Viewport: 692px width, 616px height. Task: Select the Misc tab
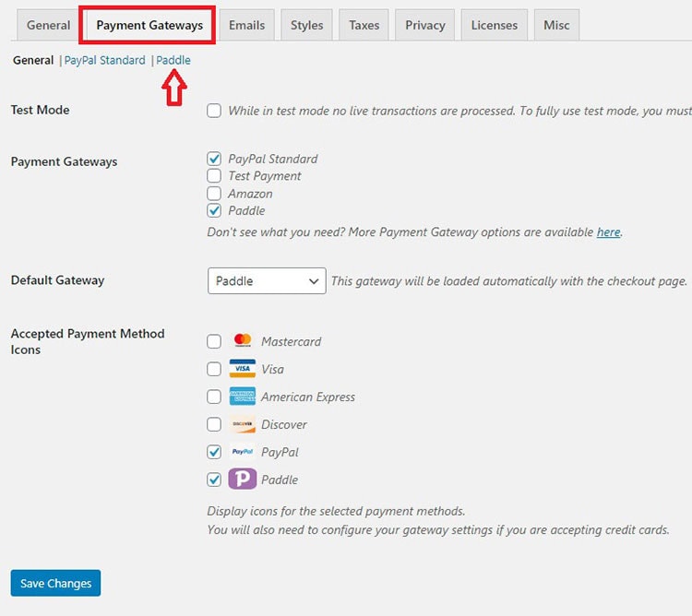[556, 25]
